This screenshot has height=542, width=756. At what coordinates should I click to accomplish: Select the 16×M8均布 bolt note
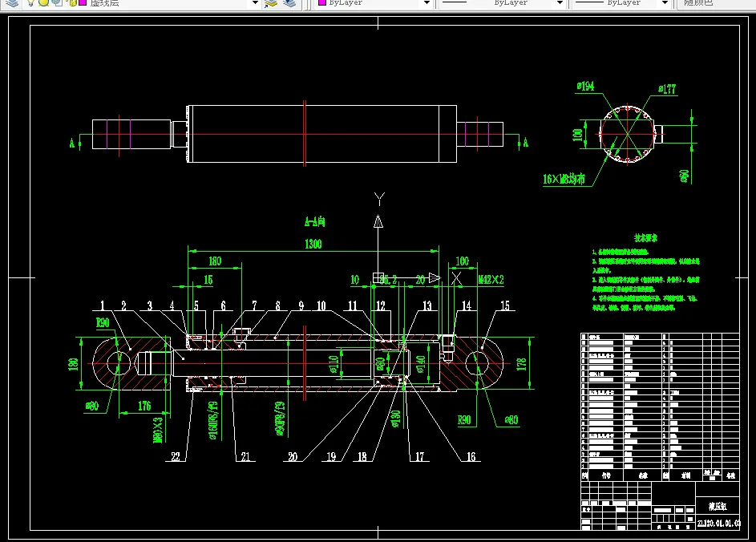(x=564, y=180)
